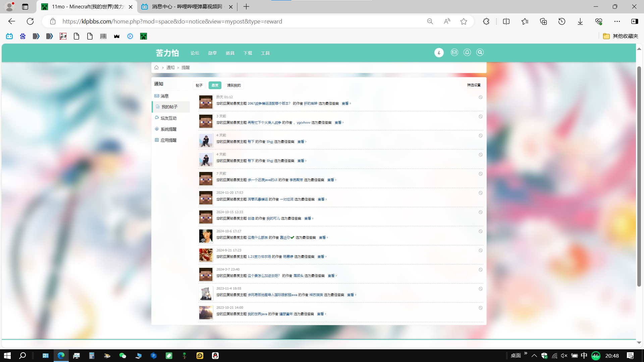Add the page to favorites with the star icon
Screen dimensions: 644x362
click(464, 21)
